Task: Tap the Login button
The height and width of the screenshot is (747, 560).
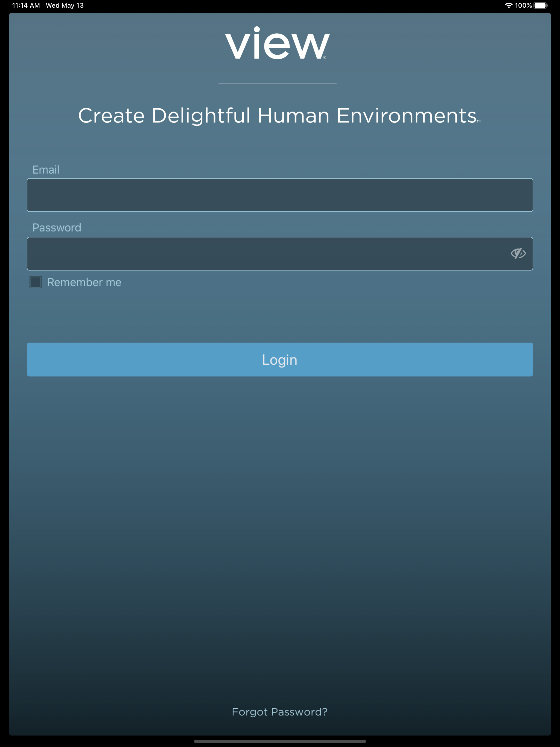Action: tap(280, 360)
